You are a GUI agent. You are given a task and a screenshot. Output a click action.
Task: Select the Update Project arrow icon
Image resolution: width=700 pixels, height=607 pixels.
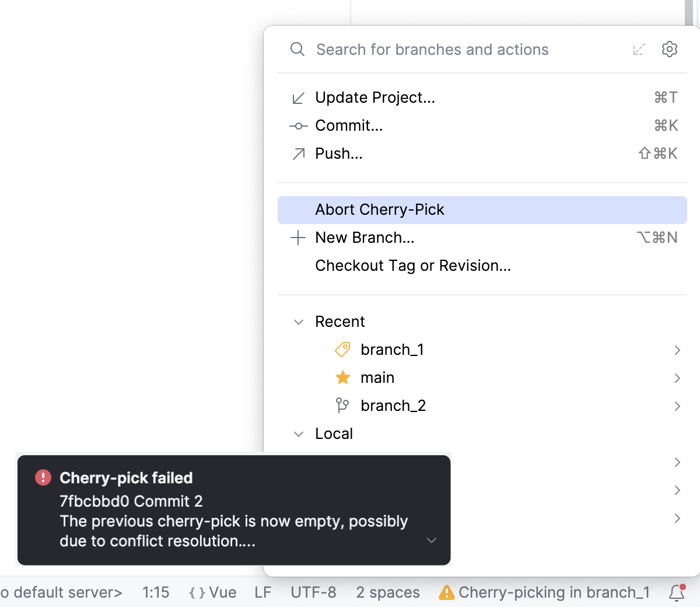[298, 97]
